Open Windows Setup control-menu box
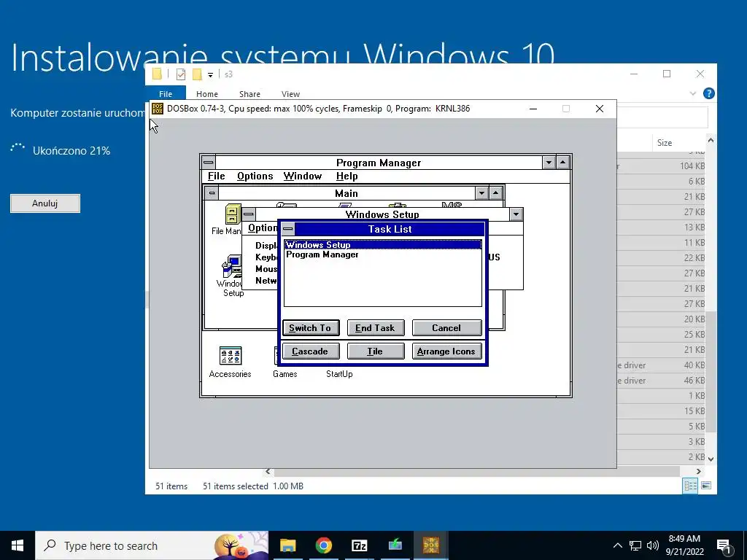 (x=249, y=214)
